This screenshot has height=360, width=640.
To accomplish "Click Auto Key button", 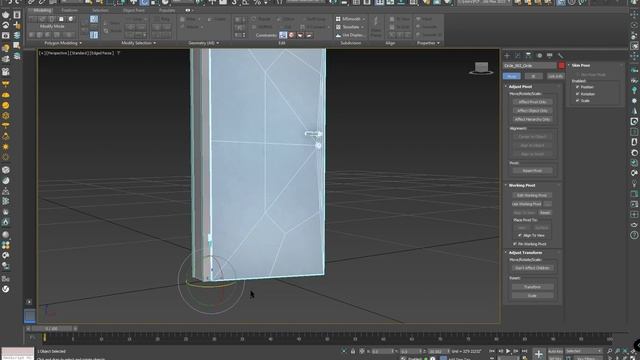I will point(555,351).
